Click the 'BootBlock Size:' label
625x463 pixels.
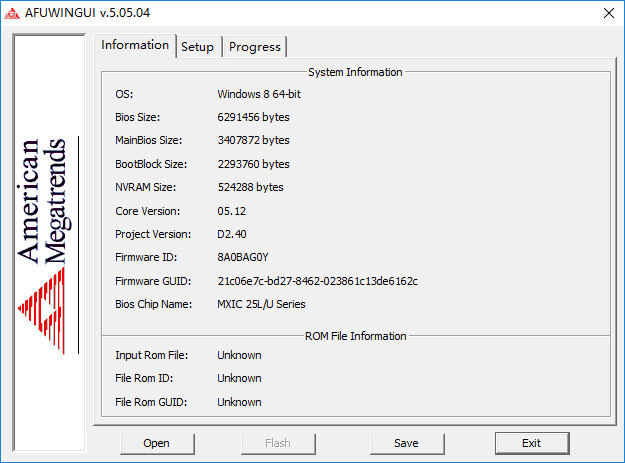point(151,164)
